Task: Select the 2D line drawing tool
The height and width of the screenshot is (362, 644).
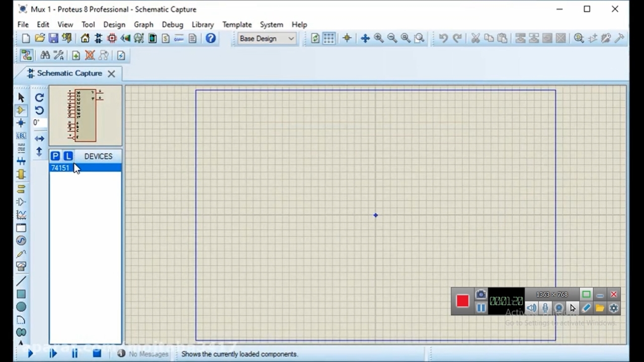Action: coord(21,281)
